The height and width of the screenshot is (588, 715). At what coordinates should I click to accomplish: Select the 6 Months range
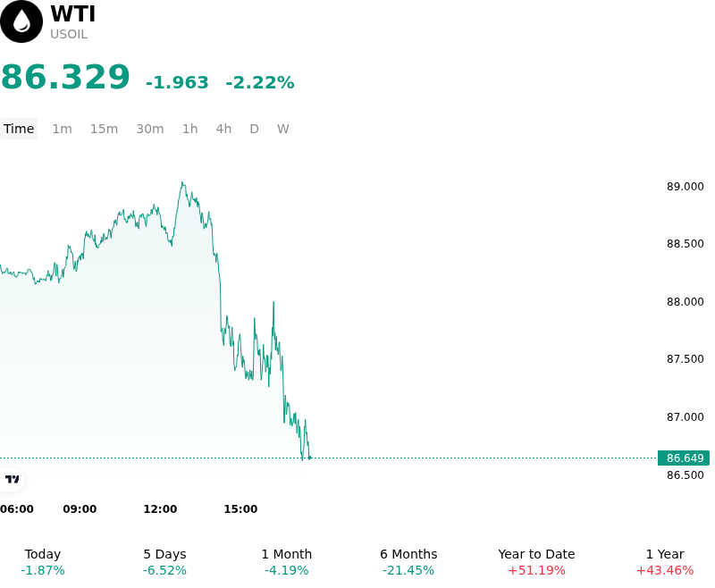[x=408, y=562]
